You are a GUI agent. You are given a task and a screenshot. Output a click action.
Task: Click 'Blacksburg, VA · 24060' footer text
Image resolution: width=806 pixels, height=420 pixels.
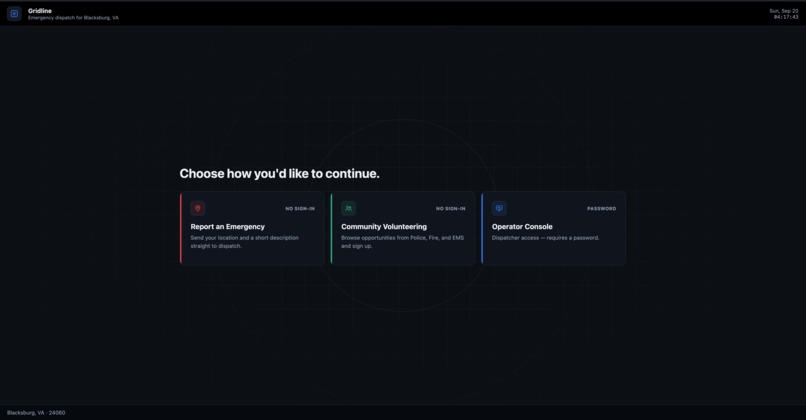[36, 413]
